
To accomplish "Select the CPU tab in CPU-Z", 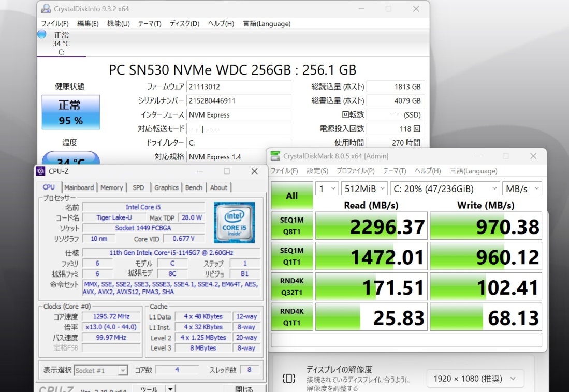I will 49,187.
